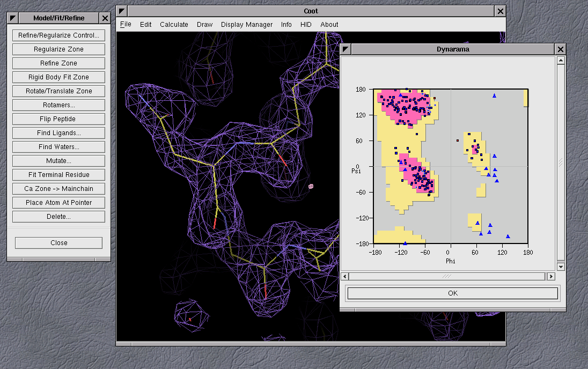
Task: Close the Model/Fit/Refine panel with X
Action: pos(105,18)
